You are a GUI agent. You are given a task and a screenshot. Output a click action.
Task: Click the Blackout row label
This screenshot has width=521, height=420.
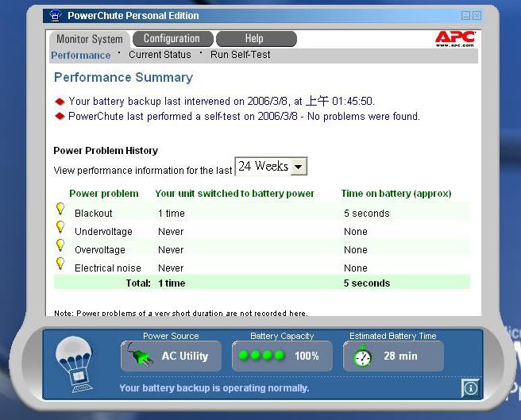click(94, 214)
